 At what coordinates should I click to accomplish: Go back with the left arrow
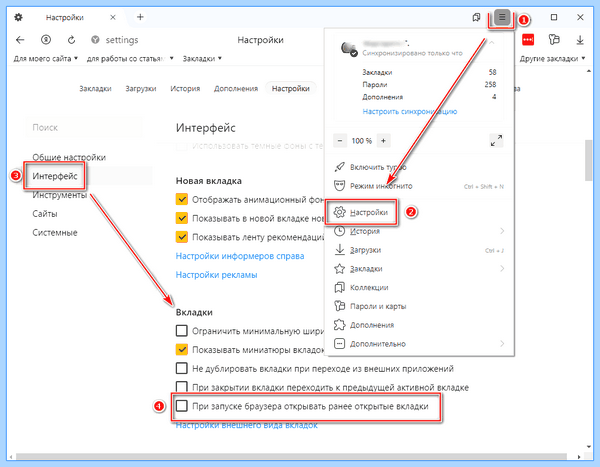[x=20, y=39]
